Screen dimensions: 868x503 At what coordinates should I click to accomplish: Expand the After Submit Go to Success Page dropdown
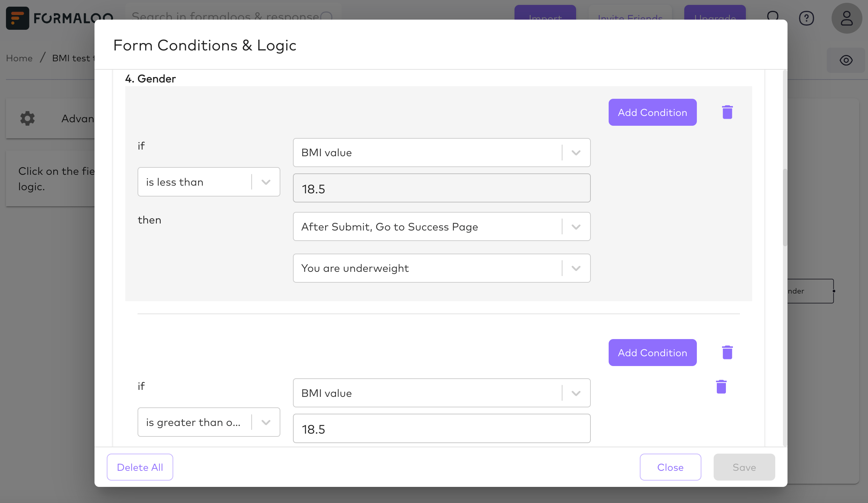pos(576,226)
